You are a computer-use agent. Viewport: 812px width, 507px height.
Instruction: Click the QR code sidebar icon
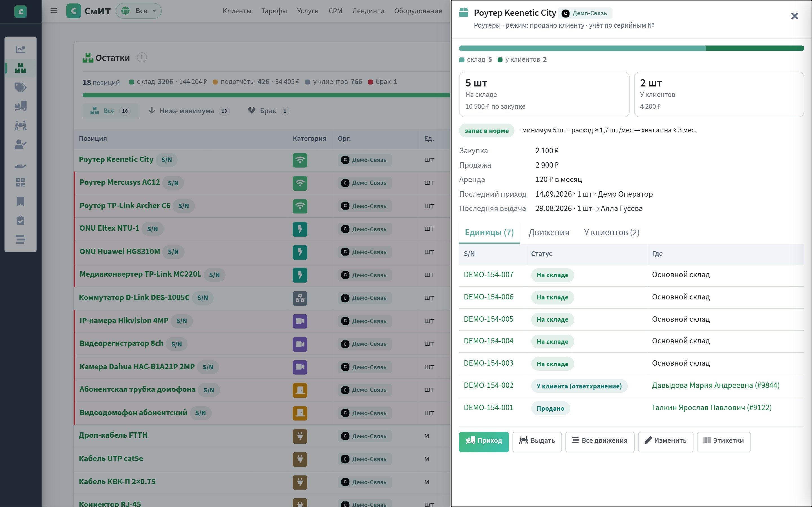click(x=21, y=183)
